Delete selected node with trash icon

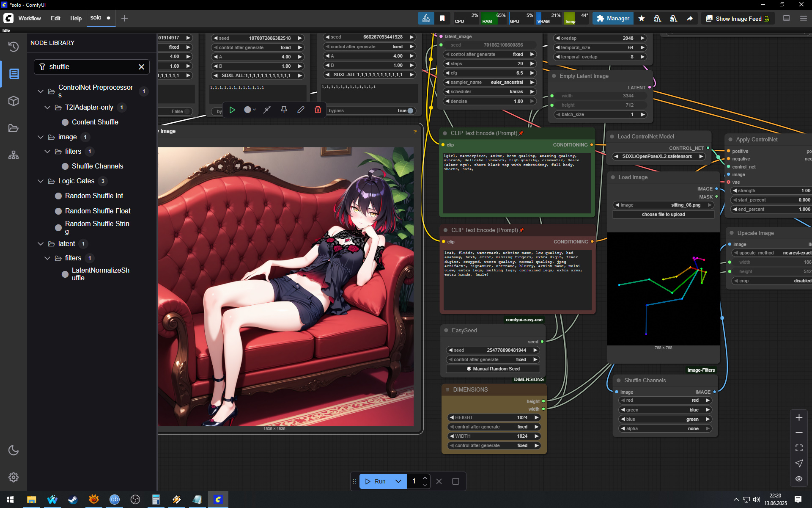(x=318, y=110)
